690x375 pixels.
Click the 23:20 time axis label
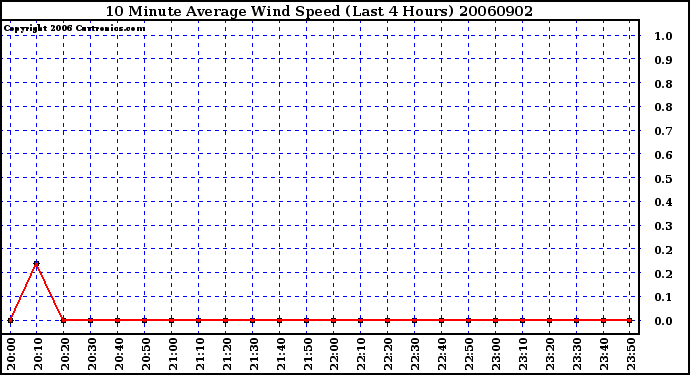(551, 354)
